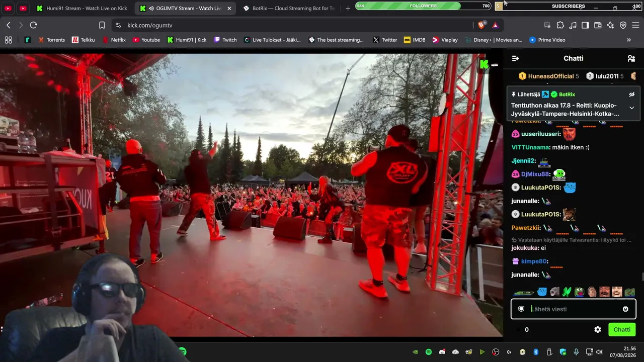Click username uuseriluuseri in chat
This screenshot has height=362, width=644.
click(x=540, y=134)
